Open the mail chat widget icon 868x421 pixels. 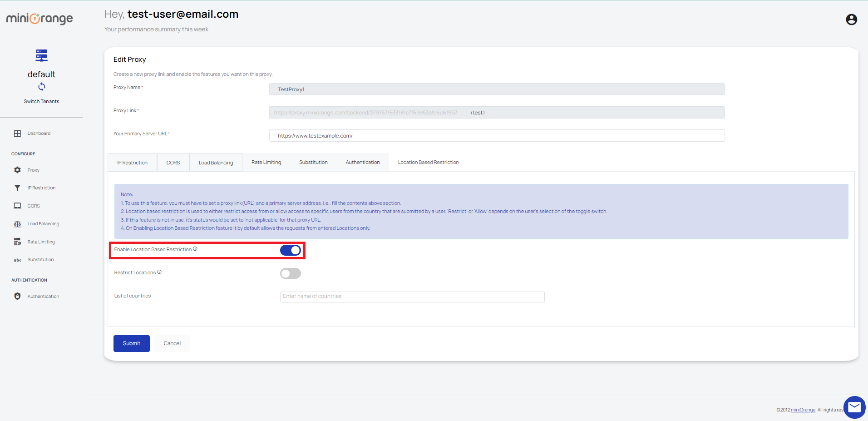click(854, 407)
